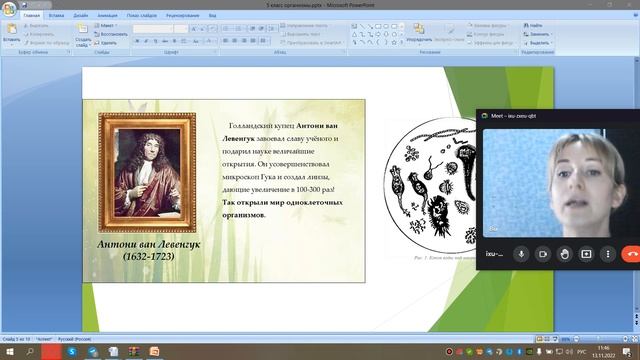The image size is (640, 360).
Task: Toggle underline formatting
Action: coord(156,41)
